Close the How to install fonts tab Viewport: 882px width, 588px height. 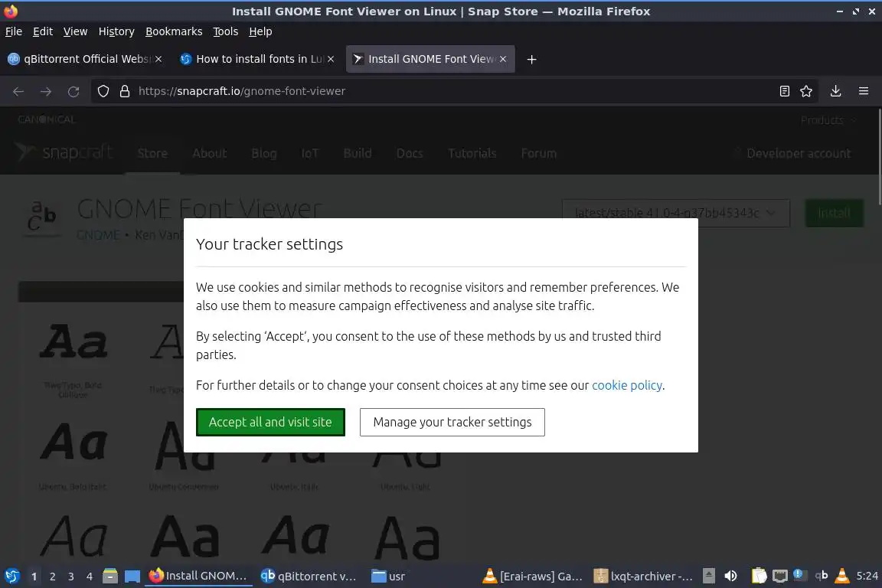click(331, 59)
